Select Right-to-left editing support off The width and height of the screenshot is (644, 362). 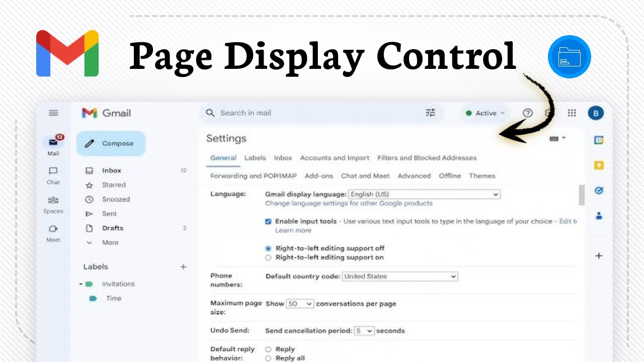tap(268, 248)
